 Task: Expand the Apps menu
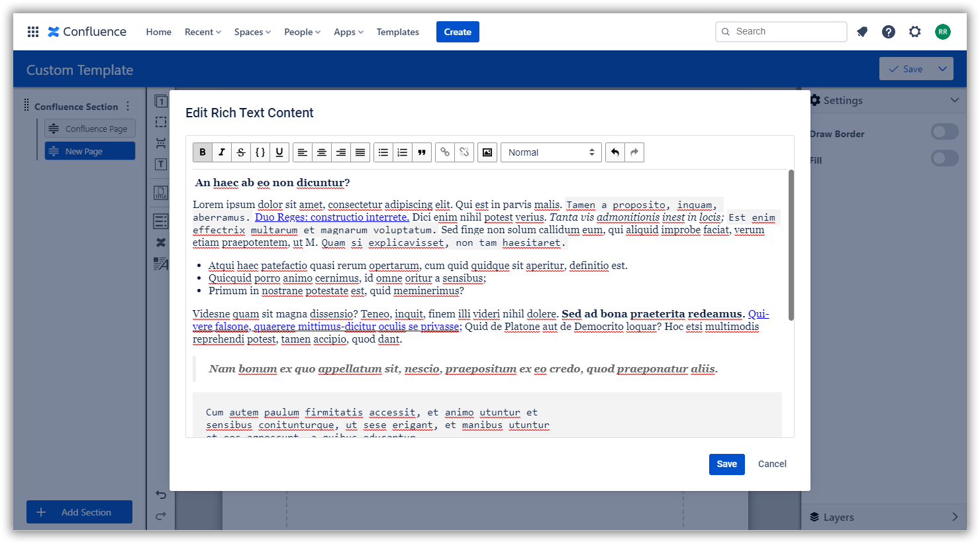348,32
